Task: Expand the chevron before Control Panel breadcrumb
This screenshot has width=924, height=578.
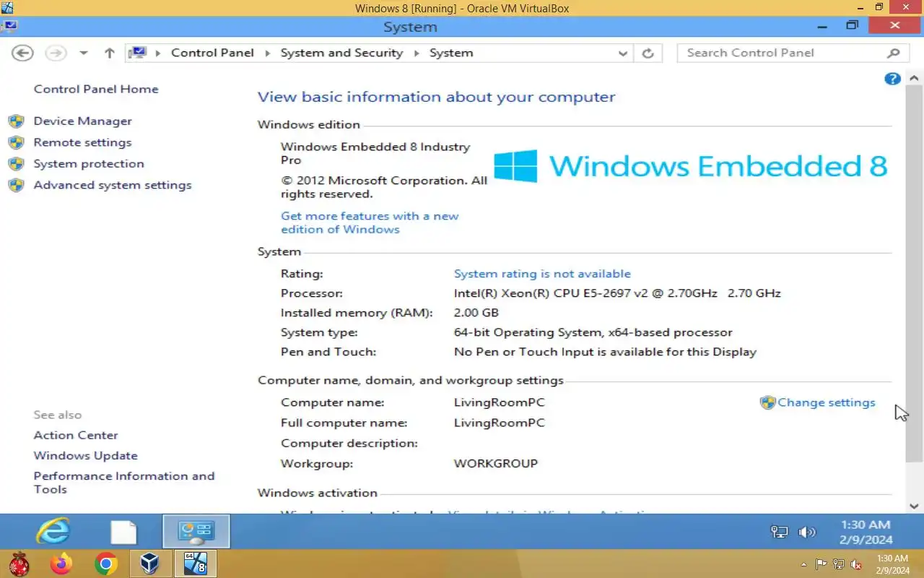Action: (158, 53)
